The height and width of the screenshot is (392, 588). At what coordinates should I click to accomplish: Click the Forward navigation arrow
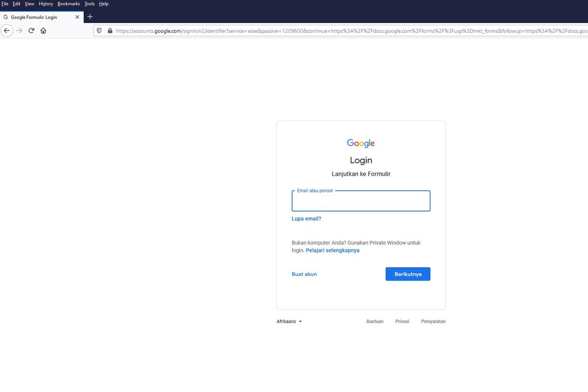(19, 30)
